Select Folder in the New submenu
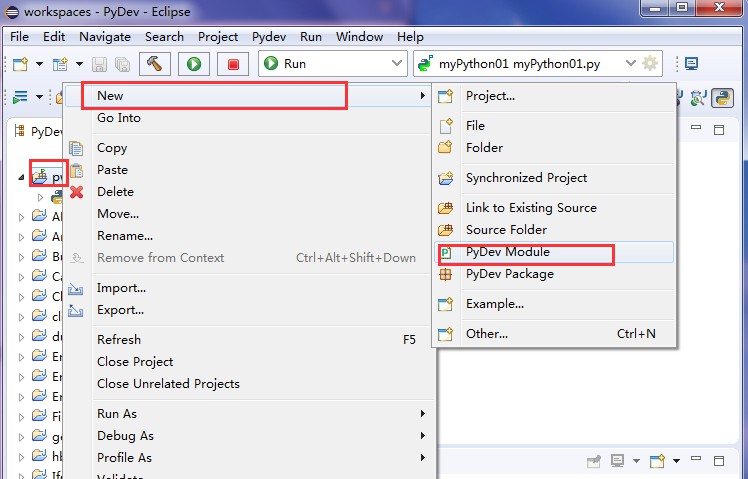The image size is (748, 479). pyautogui.click(x=554, y=148)
